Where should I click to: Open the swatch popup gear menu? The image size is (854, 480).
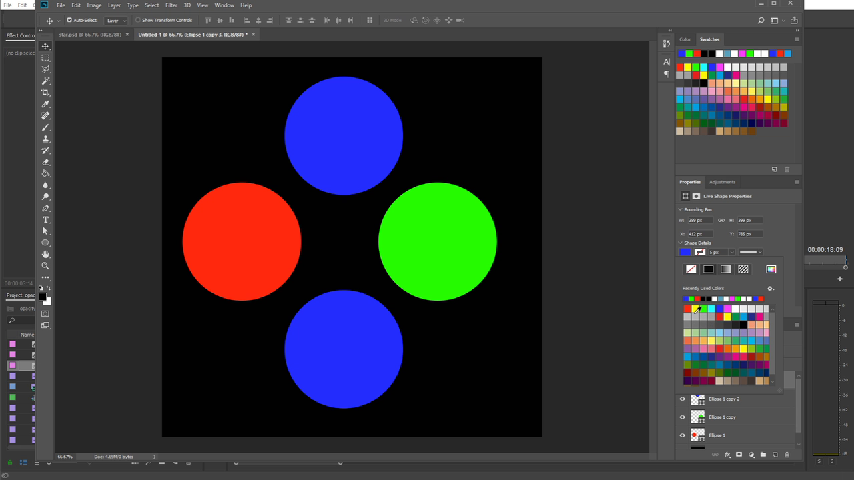click(x=770, y=289)
